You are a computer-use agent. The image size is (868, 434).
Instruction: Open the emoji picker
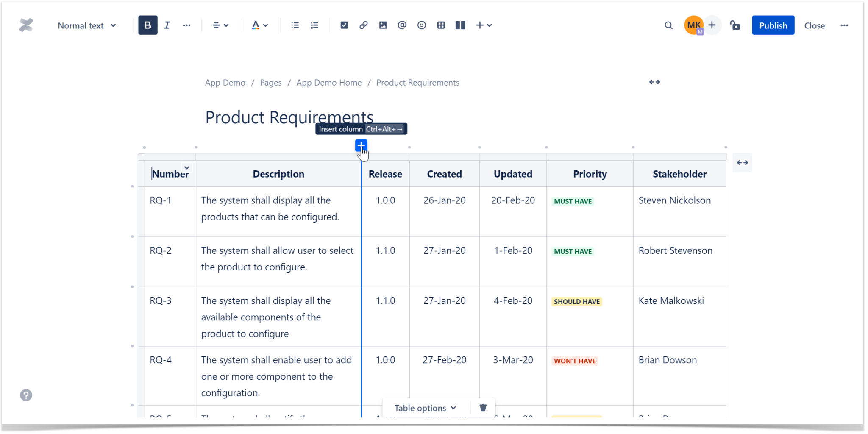(421, 25)
